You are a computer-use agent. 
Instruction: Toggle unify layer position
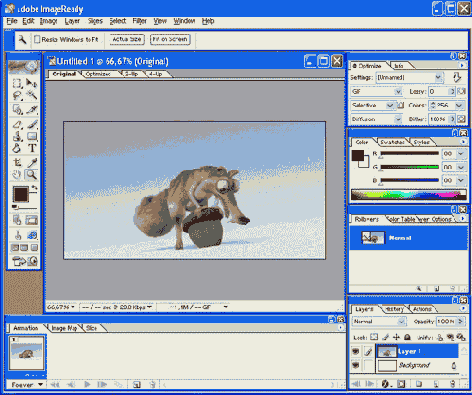[x=440, y=337]
